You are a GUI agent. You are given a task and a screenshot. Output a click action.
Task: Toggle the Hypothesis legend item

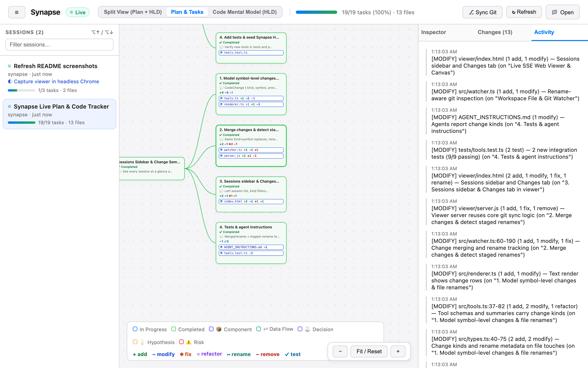[154, 342]
